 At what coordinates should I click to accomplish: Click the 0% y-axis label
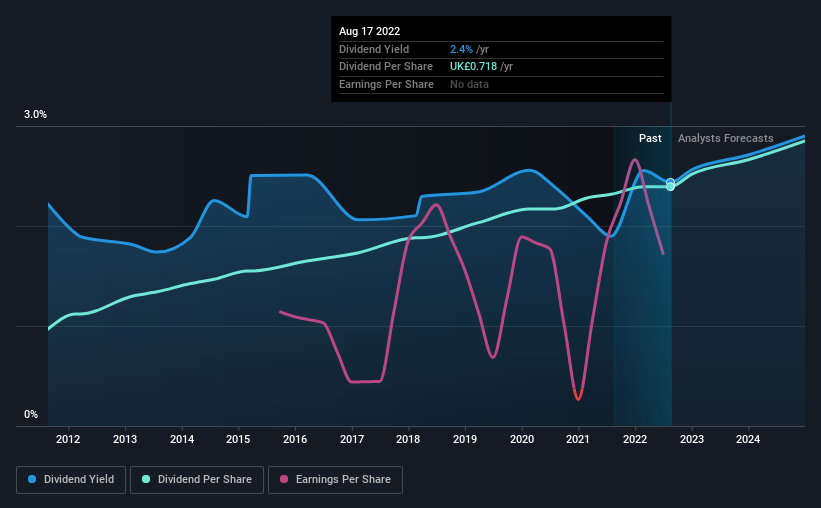[x=31, y=415]
